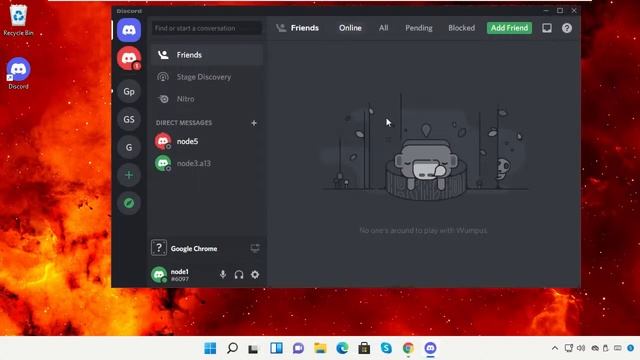Add a server with the plus icon

click(x=129, y=175)
